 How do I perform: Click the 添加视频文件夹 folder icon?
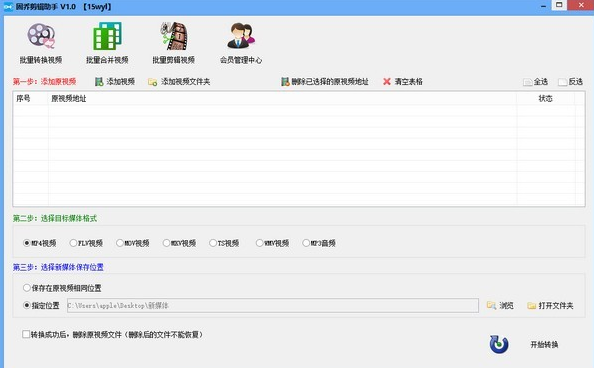pos(153,82)
